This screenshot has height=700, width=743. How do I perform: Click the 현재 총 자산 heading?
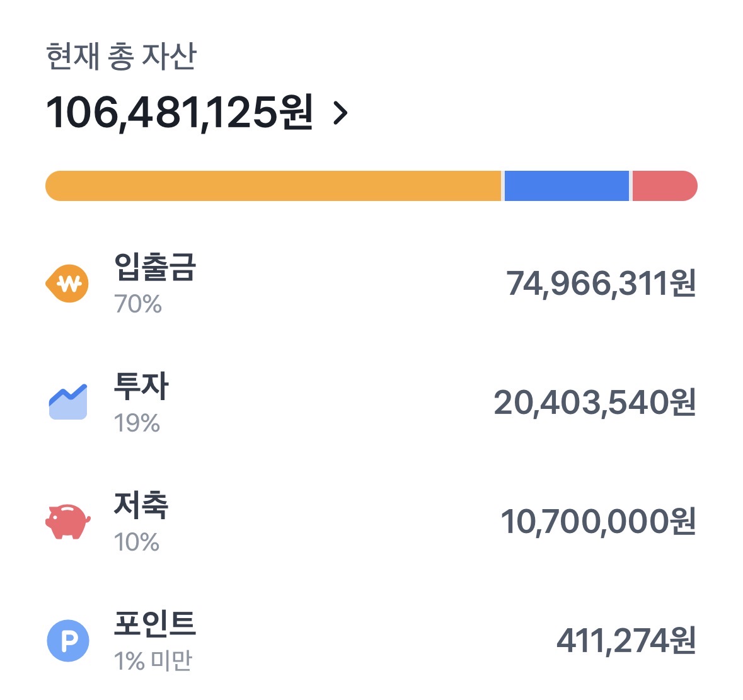click(x=122, y=57)
